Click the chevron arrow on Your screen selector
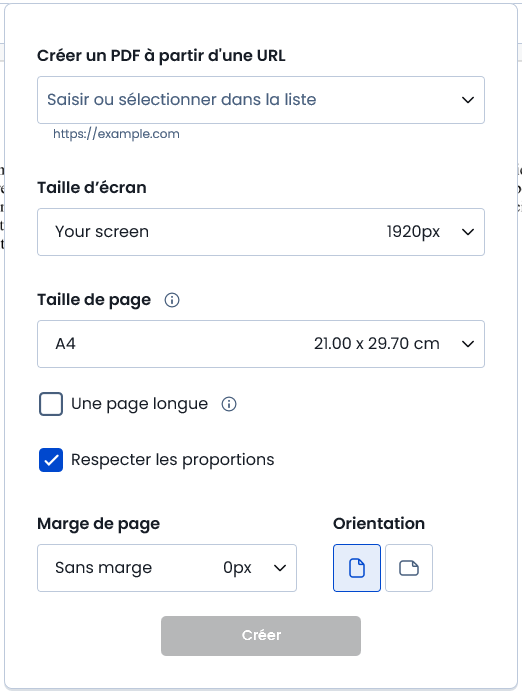This screenshot has height=693, width=522. point(468,232)
